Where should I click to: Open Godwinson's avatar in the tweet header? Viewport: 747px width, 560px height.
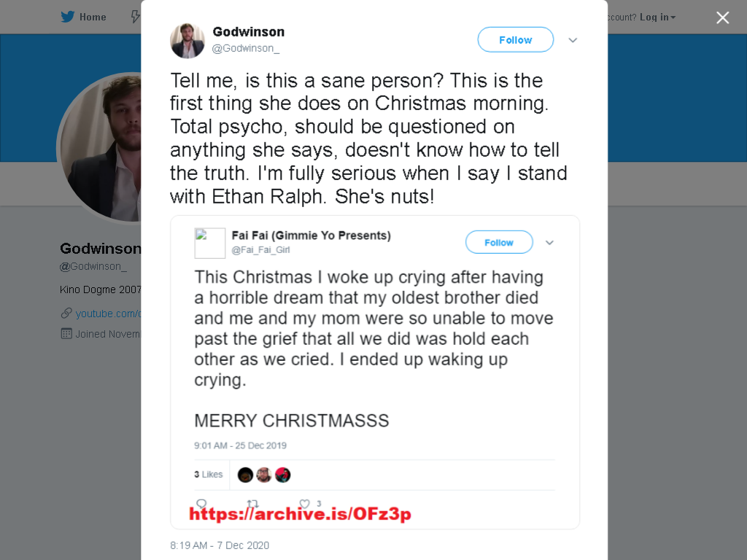[187, 41]
